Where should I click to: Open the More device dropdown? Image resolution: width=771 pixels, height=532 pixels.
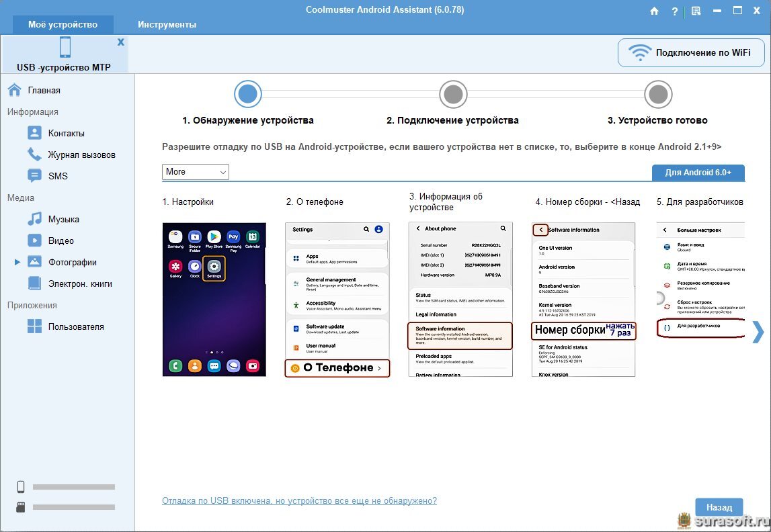coord(195,172)
